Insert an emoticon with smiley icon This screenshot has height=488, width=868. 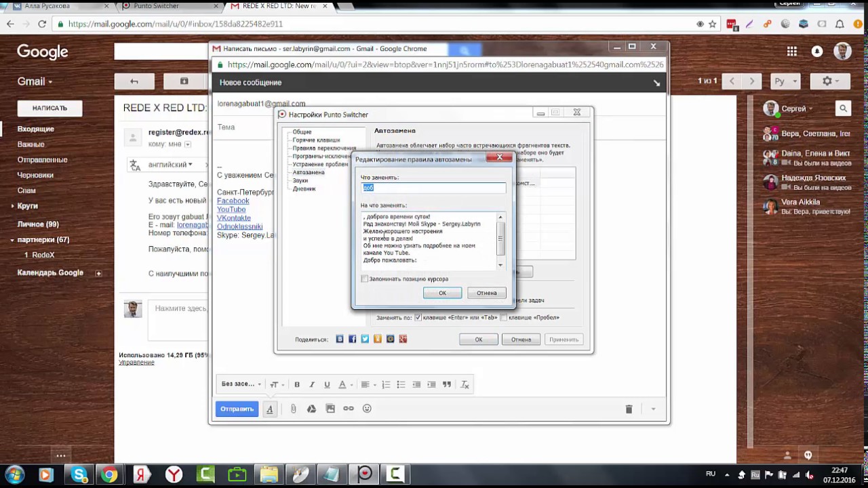click(x=367, y=409)
